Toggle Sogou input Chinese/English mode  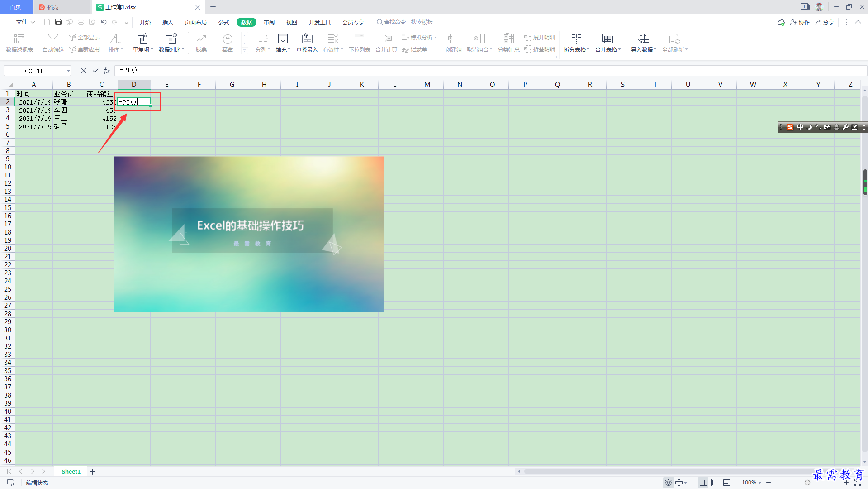pyautogui.click(x=800, y=127)
